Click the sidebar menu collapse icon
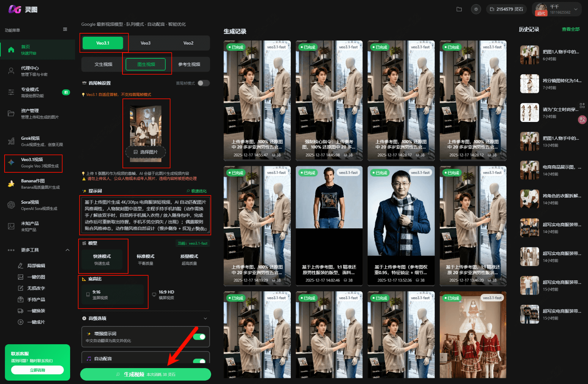The width and height of the screenshot is (588, 384). (x=65, y=30)
